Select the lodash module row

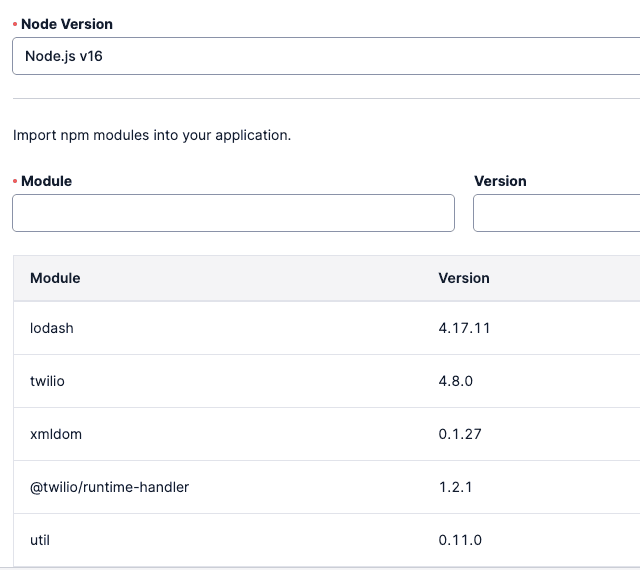(x=52, y=328)
